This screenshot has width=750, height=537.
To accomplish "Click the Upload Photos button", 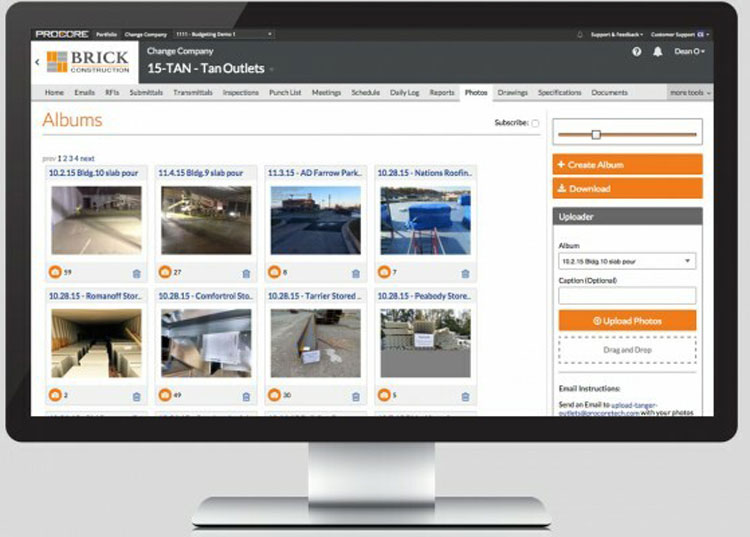I will click(627, 321).
